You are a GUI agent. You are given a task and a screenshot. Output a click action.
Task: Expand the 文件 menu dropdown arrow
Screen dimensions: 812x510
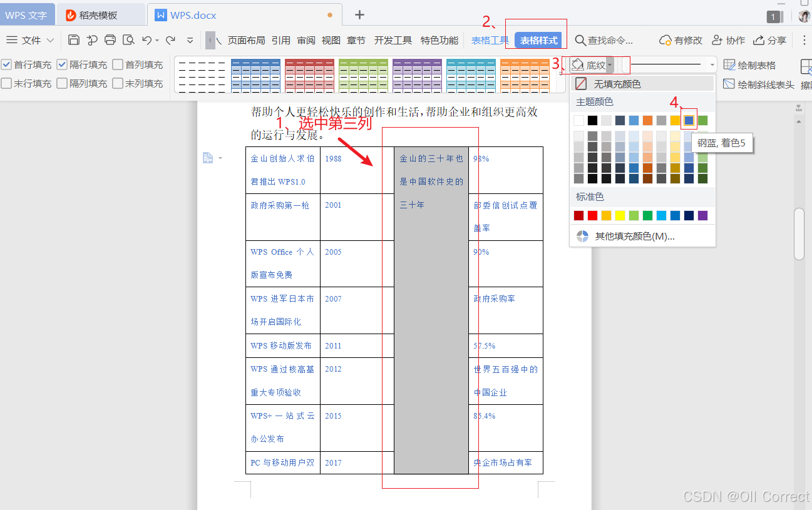tap(50, 41)
